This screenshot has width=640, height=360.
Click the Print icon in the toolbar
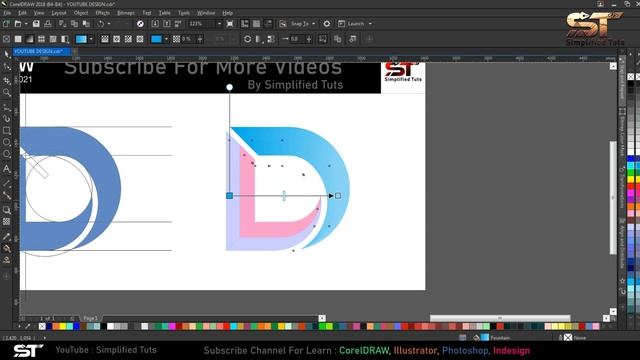[48, 24]
